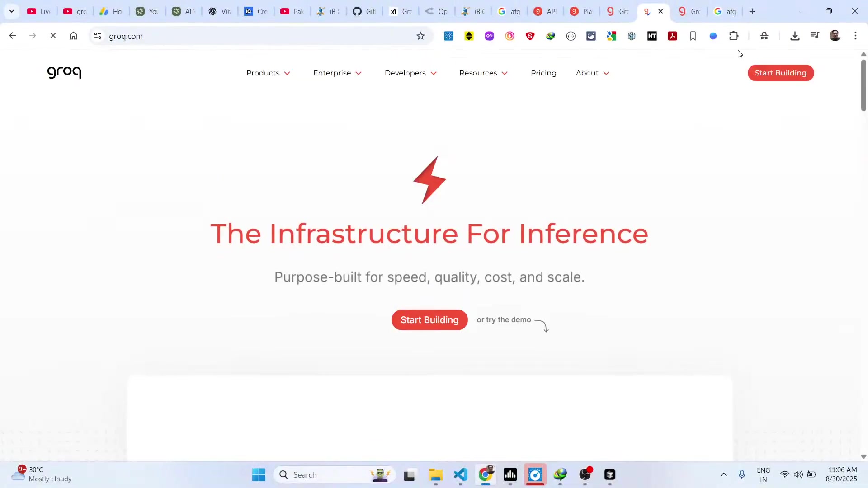
Task: Switch to the 'Cre' tab
Action: [256, 11]
